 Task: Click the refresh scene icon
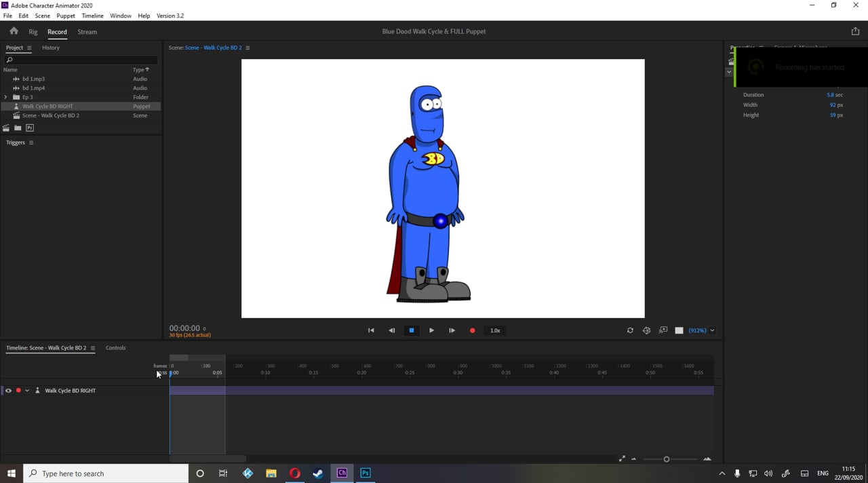[630, 330]
